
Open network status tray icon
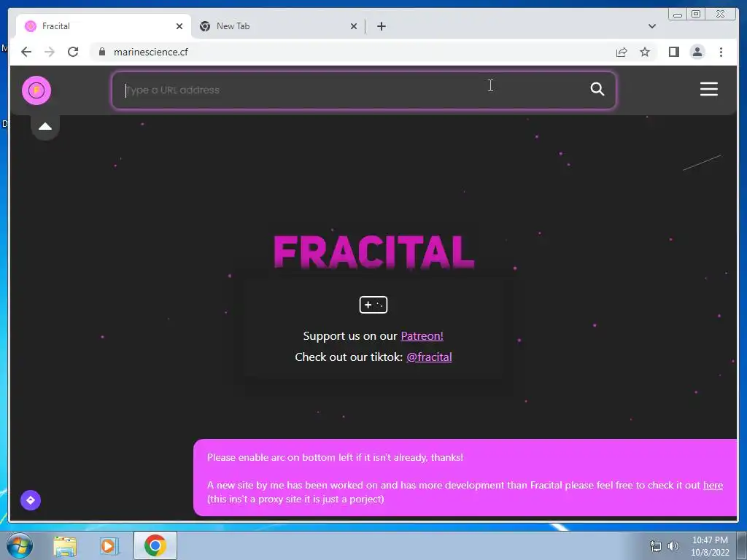click(656, 546)
